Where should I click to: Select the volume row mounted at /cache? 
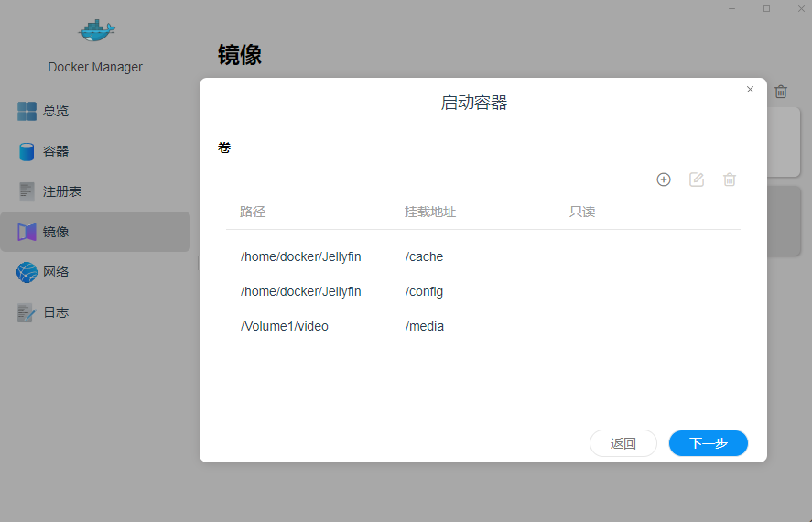(x=482, y=256)
